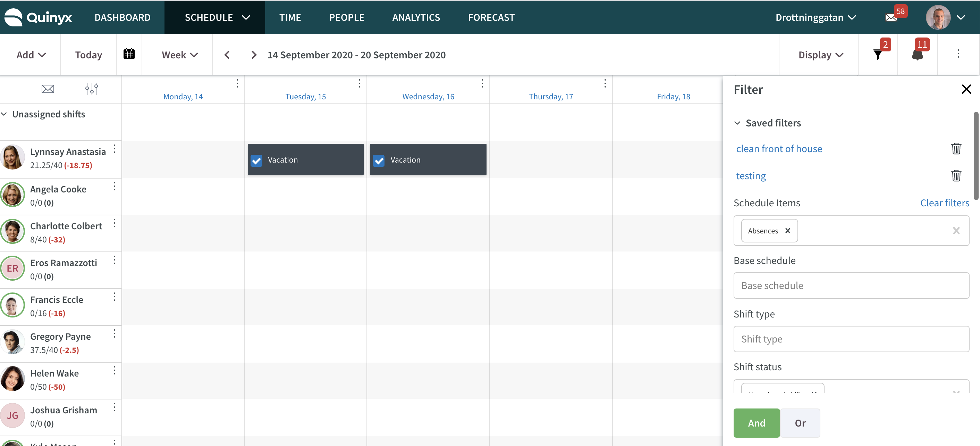Image resolution: width=980 pixels, height=446 pixels.
Task: Open the Add dropdown
Action: [x=31, y=55]
